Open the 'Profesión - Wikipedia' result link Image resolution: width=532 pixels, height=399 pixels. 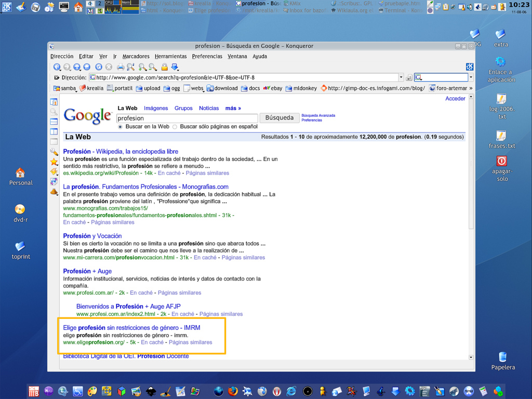(x=121, y=151)
